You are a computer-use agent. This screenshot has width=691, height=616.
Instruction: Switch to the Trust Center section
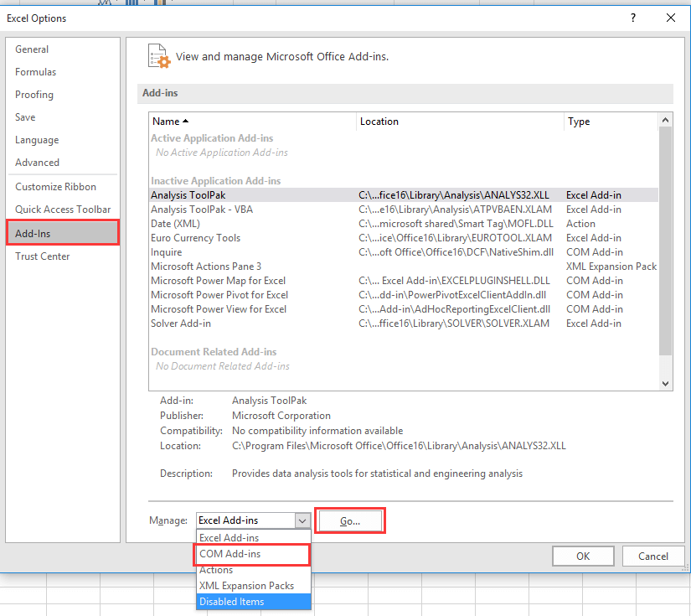pos(42,256)
